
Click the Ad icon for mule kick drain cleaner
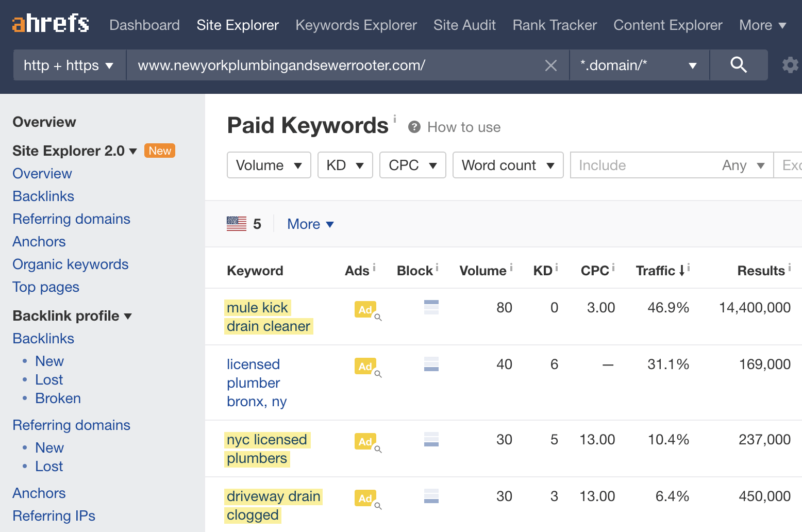(365, 310)
